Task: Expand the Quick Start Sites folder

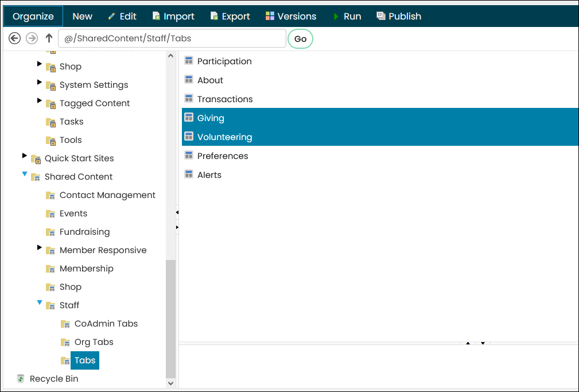Action: 24,156
